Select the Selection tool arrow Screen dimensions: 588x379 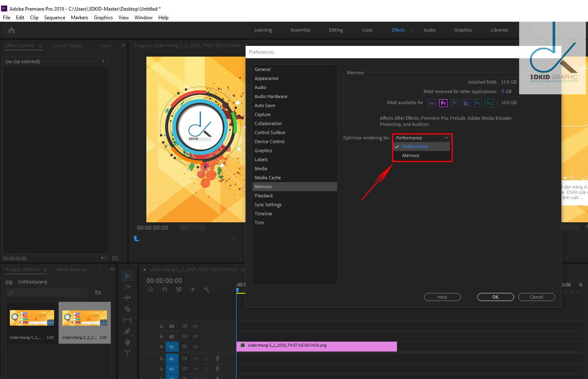(x=128, y=276)
